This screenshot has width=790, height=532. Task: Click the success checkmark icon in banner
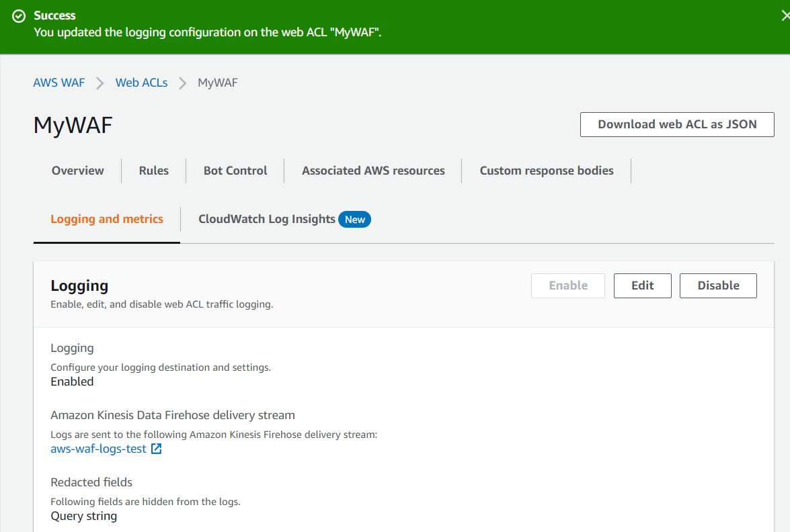pyautogui.click(x=19, y=16)
